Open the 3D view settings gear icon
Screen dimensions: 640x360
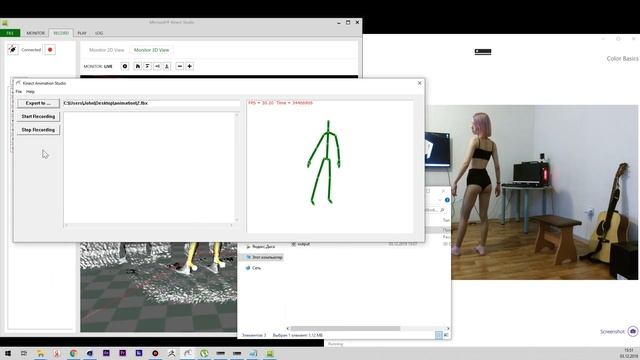[125, 66]
